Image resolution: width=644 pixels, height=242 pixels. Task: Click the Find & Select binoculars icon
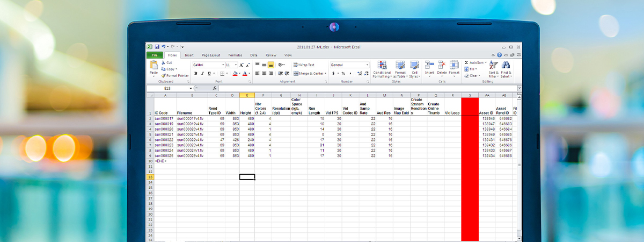pyautogui.click(x=506, y=66)
